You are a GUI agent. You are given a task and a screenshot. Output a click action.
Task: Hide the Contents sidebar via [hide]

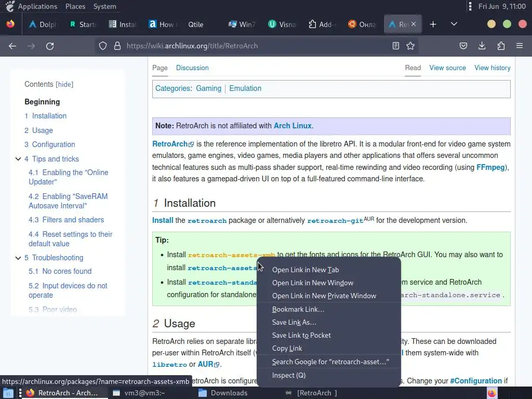tap(64, 85)
